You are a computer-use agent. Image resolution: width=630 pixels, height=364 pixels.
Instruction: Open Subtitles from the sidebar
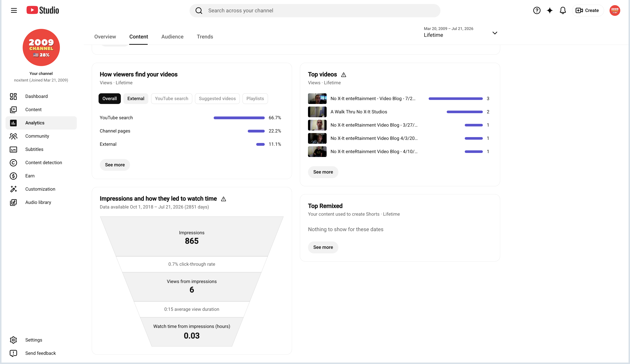[41, 149]
